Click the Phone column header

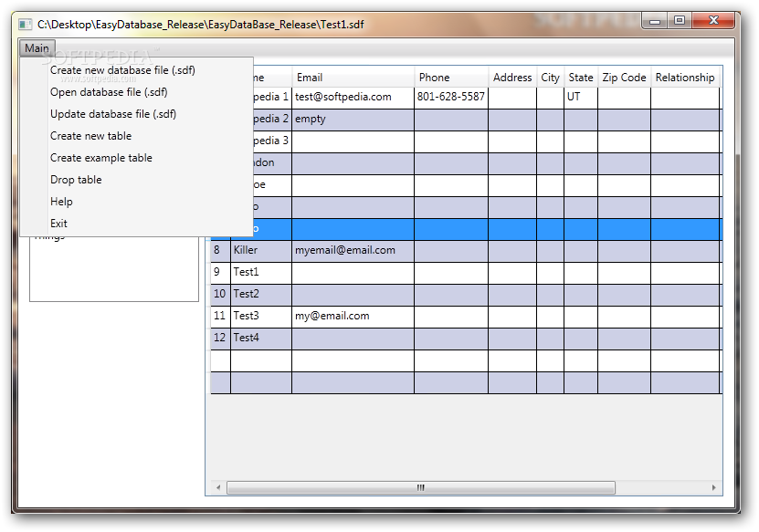[451, 78]
